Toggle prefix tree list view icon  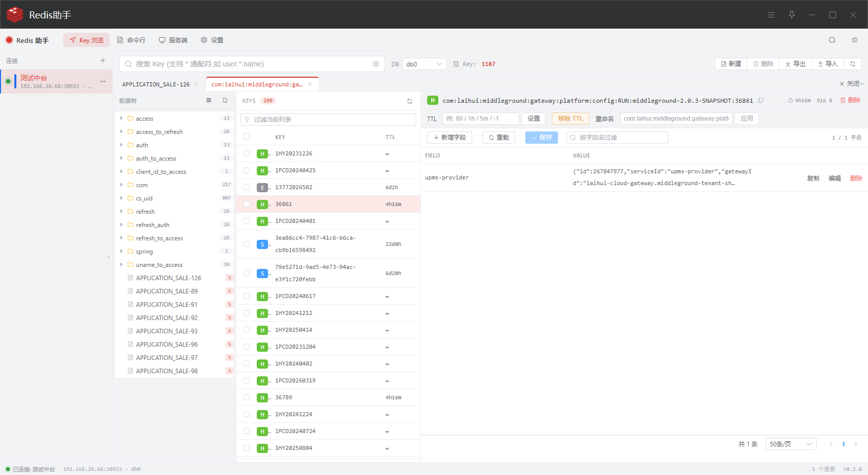coord(209,100)
